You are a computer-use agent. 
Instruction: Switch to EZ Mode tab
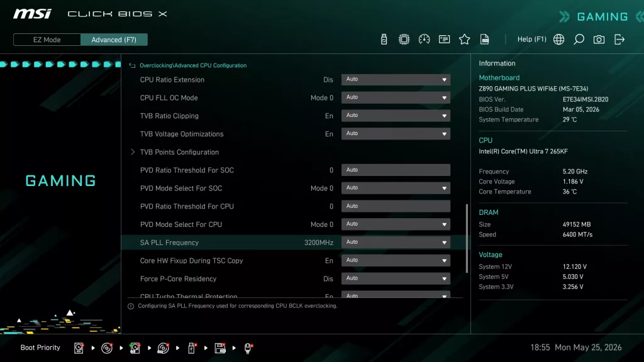(x=47, y=40)
